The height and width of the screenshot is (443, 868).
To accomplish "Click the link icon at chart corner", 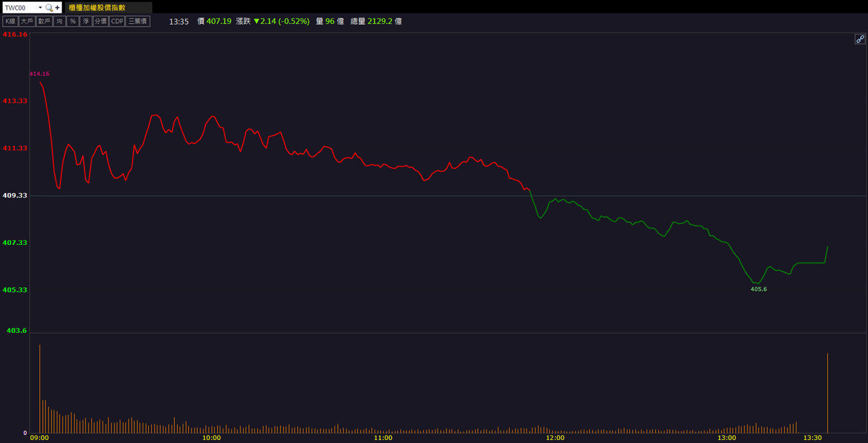I will click(x=860, y=39).
